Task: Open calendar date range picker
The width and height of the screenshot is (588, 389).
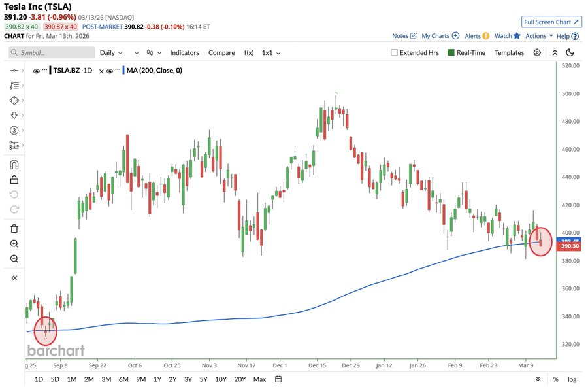Action: (278, 379)
